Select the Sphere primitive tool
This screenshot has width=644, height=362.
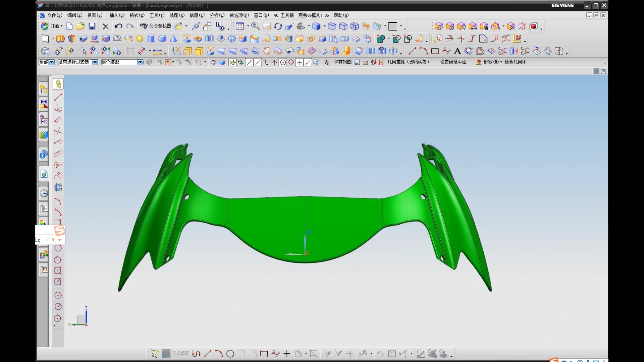140,39
